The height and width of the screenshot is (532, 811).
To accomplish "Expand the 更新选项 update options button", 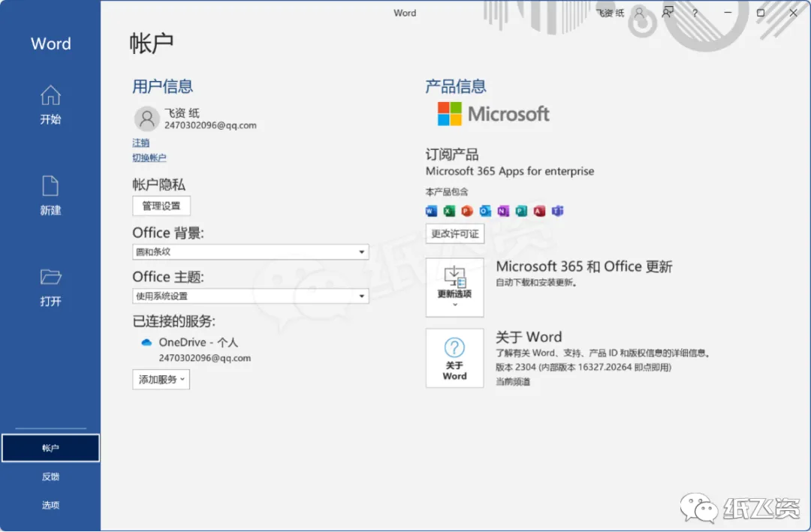I will tap(454, 287).
